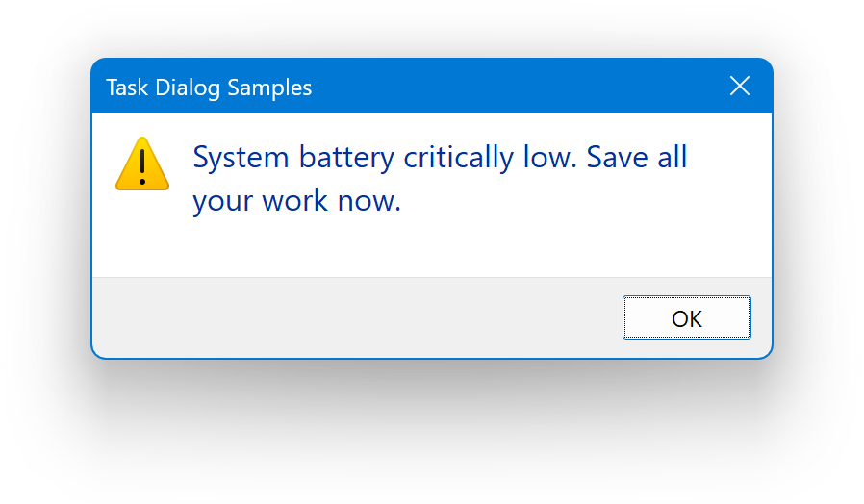Select the exclamation mark alert icon
The width and height of the screenshot is (864, 504).
click(142, 164)
